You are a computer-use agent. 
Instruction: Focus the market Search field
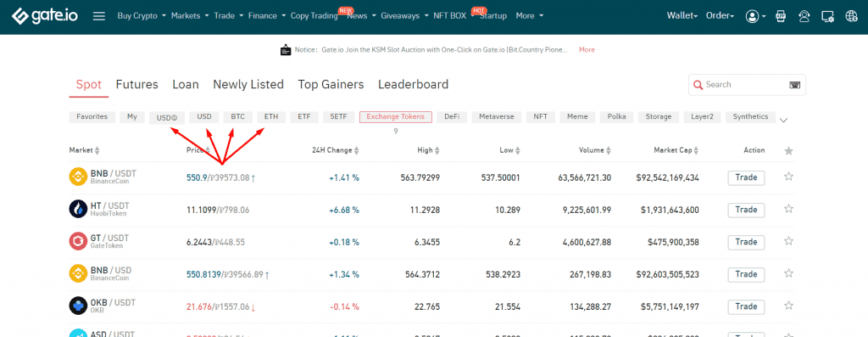pos(748,85)
